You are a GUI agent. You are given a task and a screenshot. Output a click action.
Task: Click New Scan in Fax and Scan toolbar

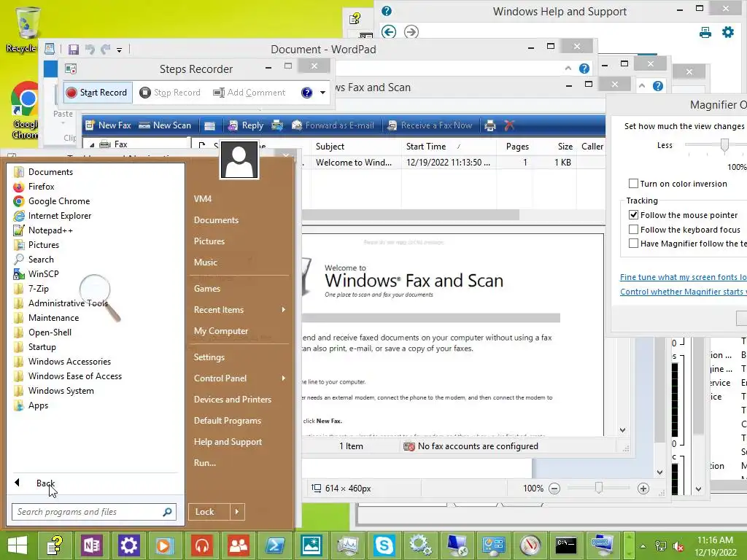pyautogui.click(x=165, y=125)
